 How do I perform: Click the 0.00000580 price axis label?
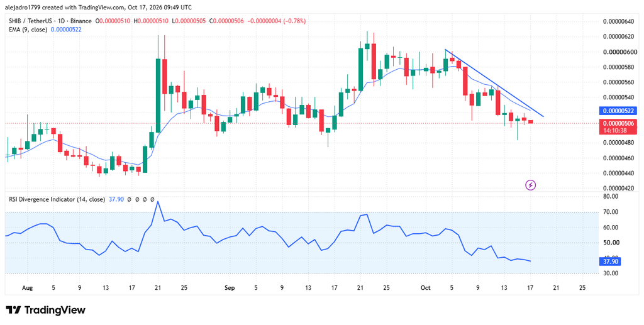[618, 67]
